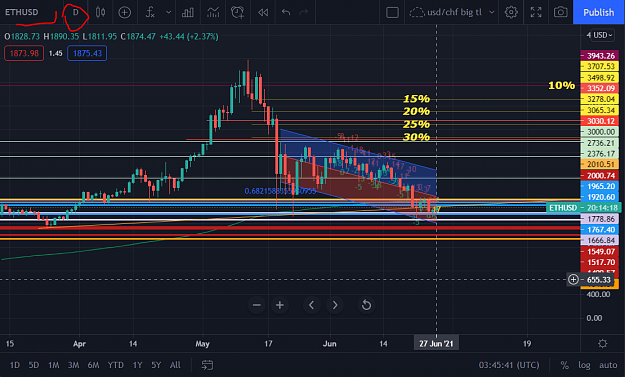Click the ETHUSD countdown price label
This screenshot has width=625, height=377.
click(583, 208)
